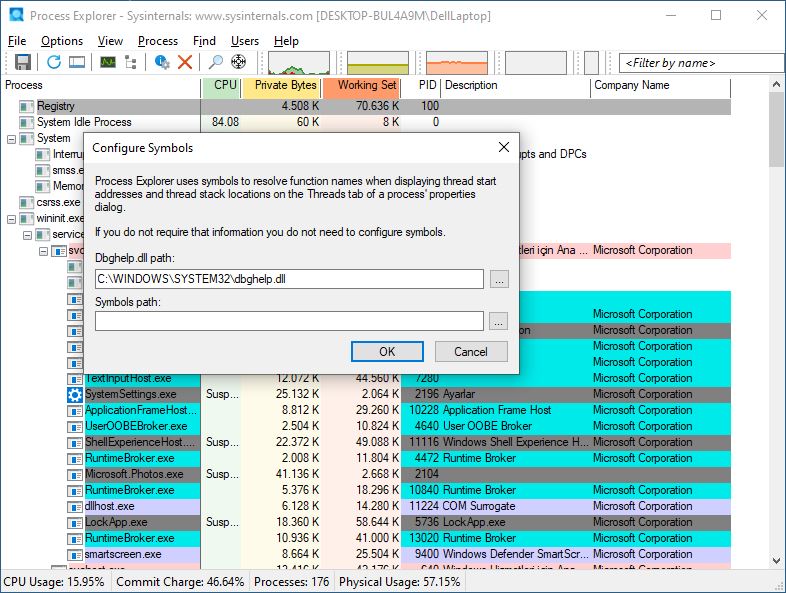Collapse the wininit.exe tree node

(x=11, y=219)
